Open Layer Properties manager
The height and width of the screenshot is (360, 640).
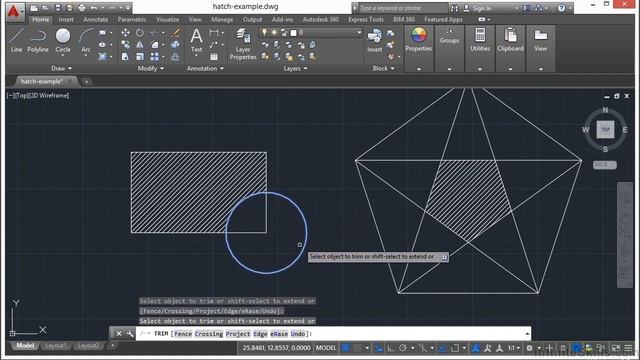[243, 44]
